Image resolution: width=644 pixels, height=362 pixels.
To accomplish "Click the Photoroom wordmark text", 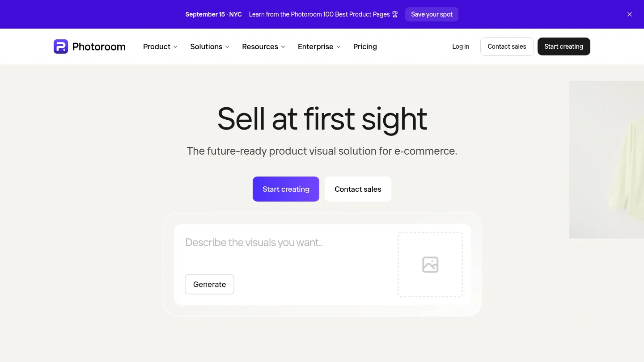I will click(99, 46).
